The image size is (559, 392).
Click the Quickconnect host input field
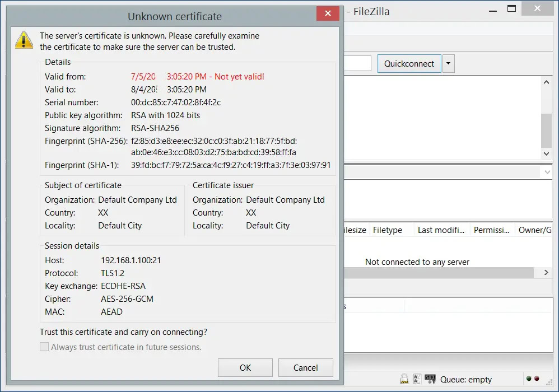coord(358,63)
